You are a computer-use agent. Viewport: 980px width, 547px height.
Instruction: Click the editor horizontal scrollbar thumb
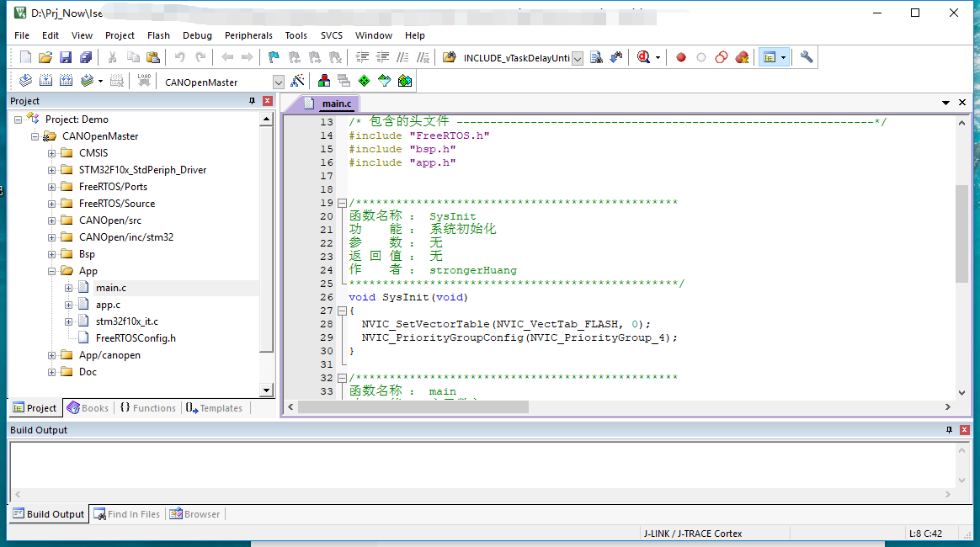click(413, 407)
